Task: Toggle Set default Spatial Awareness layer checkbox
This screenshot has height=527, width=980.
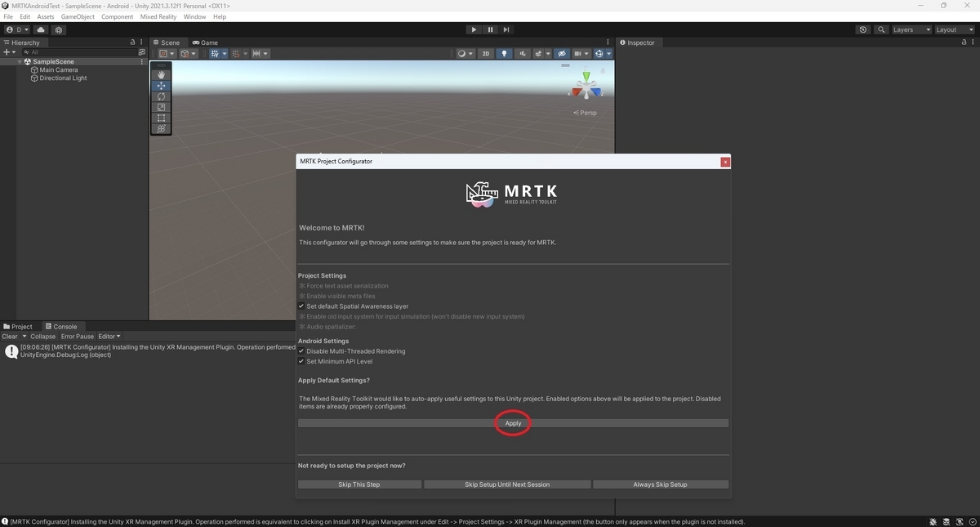Action: 301,306
